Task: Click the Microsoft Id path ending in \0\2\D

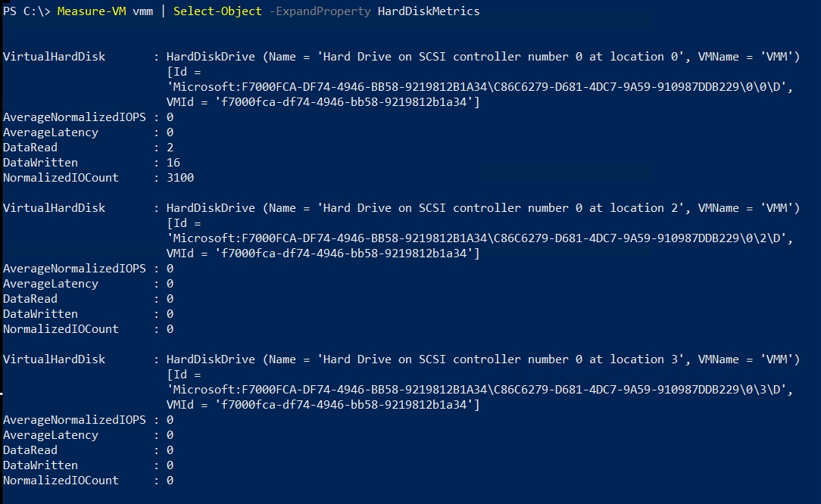Action: pyautogui.click(x=480, y=238)
